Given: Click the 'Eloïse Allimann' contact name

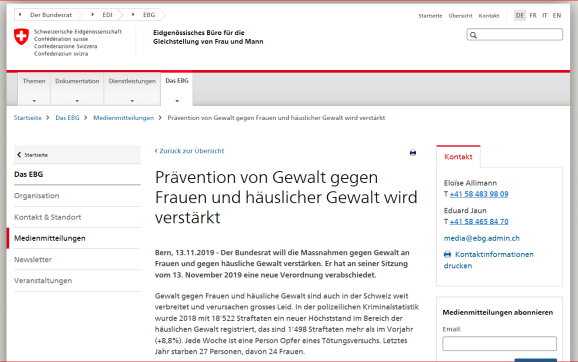Looking at the screenshot, I should point(470,183).
